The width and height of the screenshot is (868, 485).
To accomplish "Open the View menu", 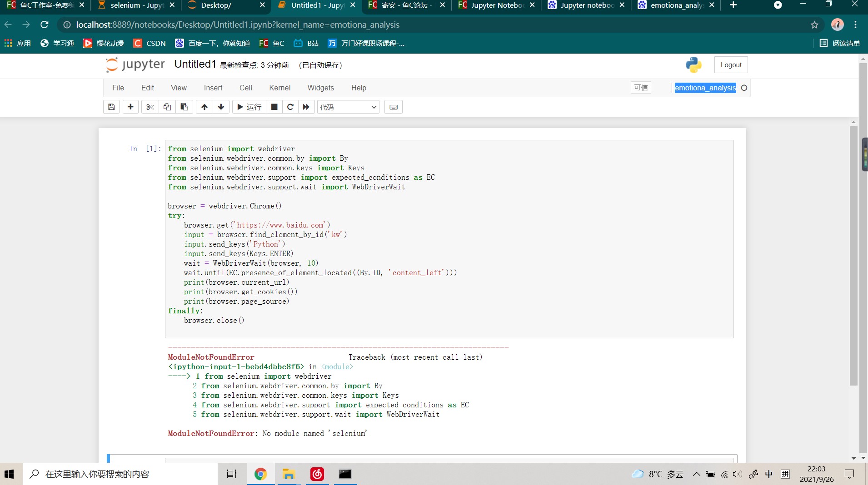I will [179, 88].
